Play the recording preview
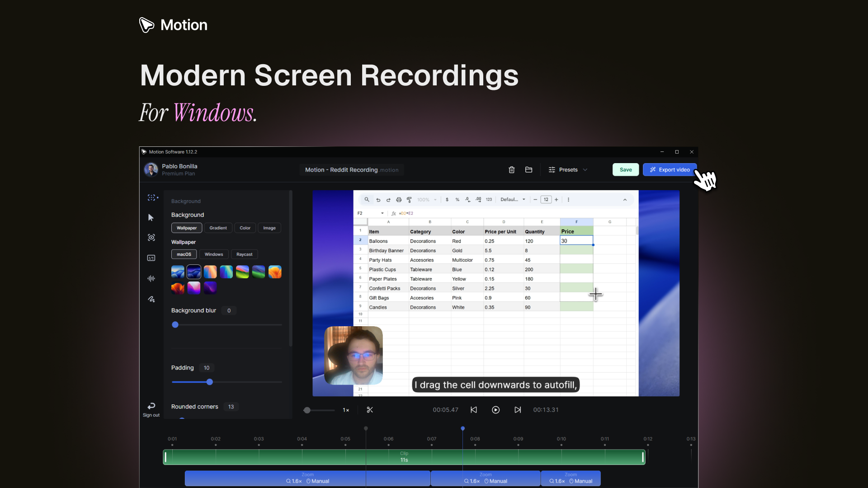 click(x=496, y=410)
